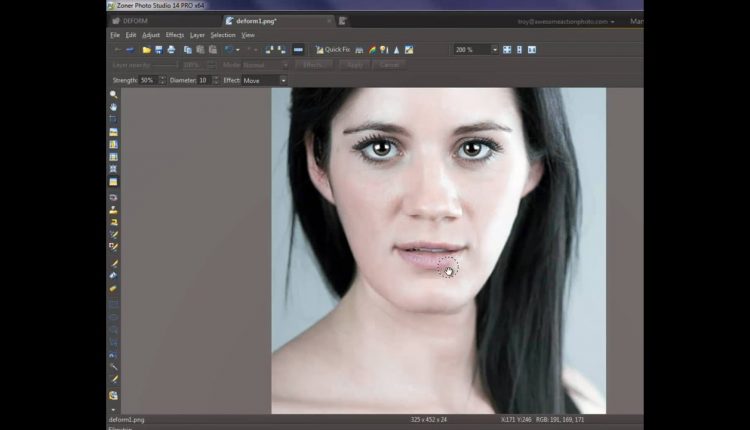
Task: Open the File menu
Action: [115, 35]
